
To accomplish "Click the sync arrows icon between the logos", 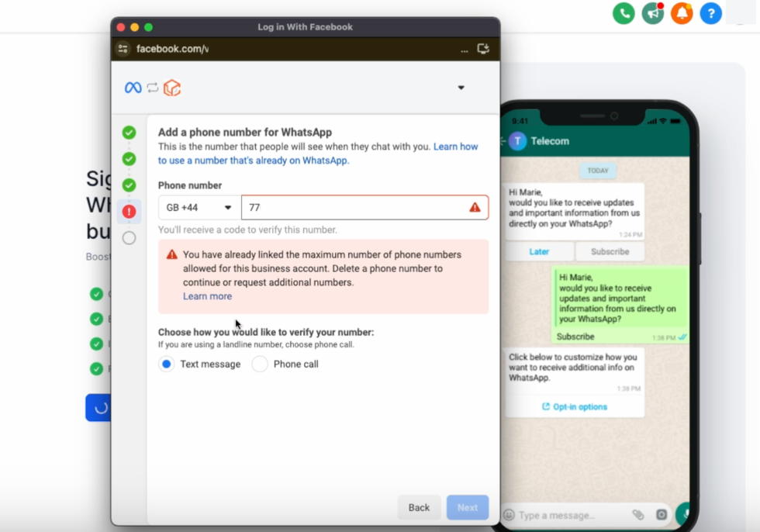I will tap(153, 88).
